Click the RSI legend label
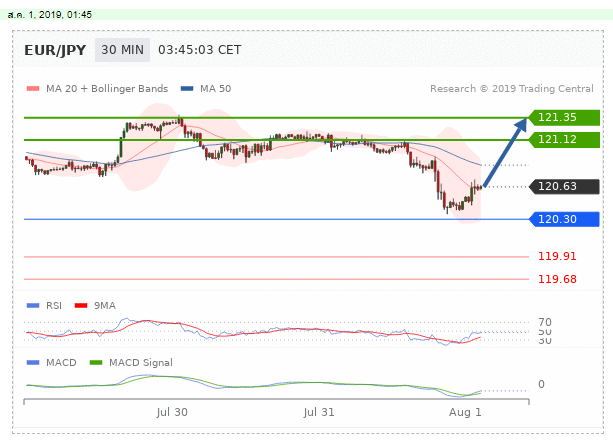This screenshot has height=442, width=613. coord(54,306)
